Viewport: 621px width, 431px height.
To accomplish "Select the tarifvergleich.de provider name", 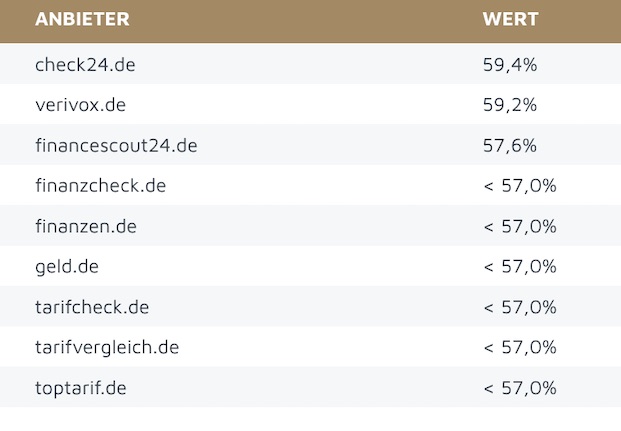I will [107, 347].
